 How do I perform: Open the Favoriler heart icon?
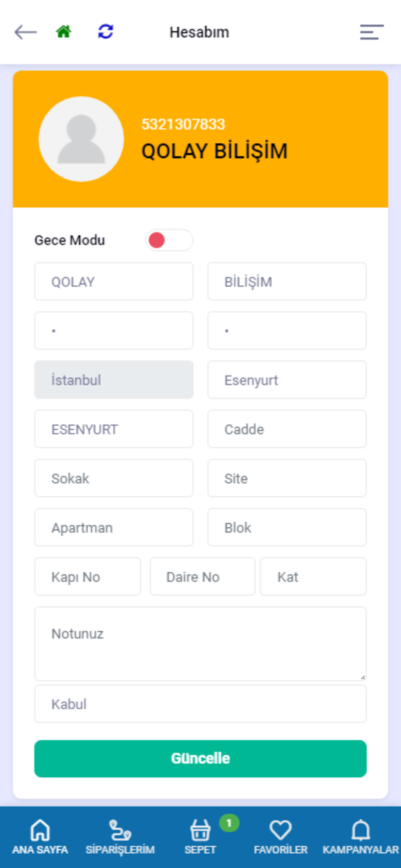280,830
